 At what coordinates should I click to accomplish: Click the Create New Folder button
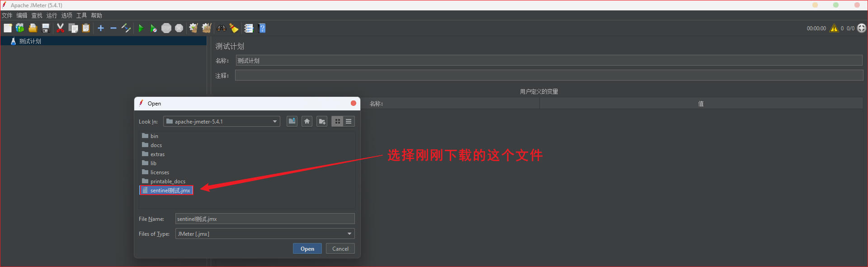[x=322, y=121]
